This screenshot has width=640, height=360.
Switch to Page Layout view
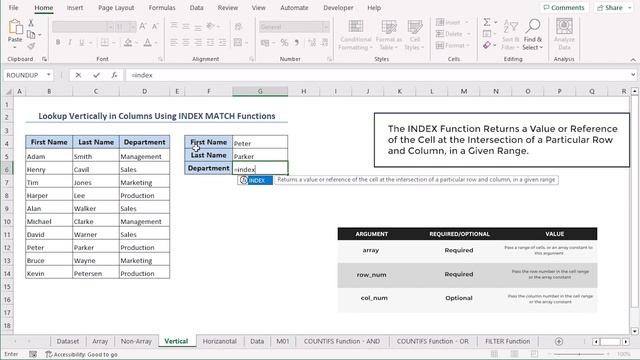[514, 354]
